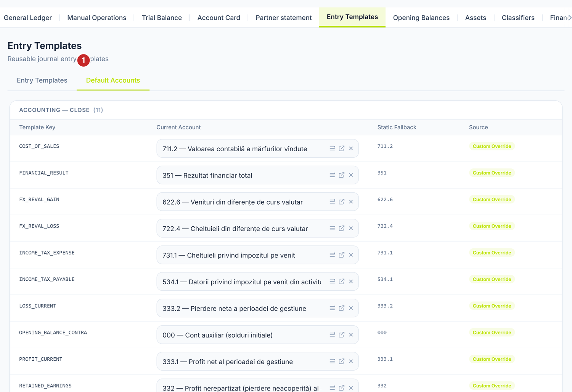This screenshot has height=392, width=572.
Task: Click list icon in FX_REVAL_GAIN row
Action: click(x=332, y=202)
